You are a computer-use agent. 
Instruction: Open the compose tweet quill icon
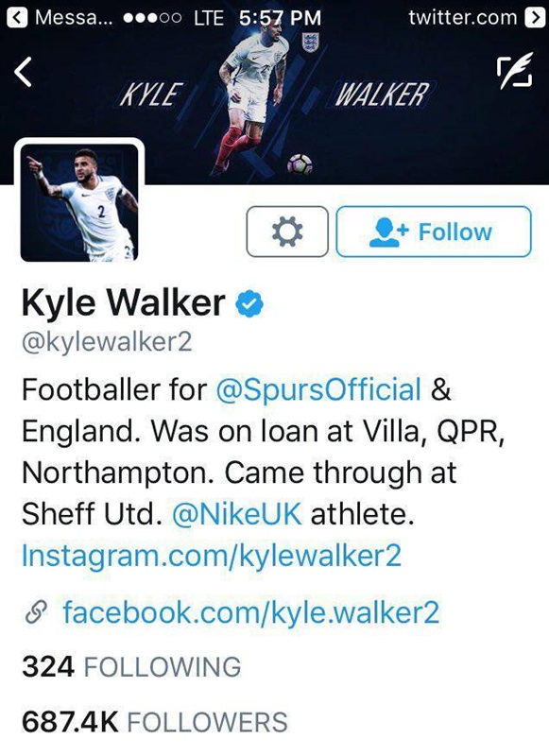tap(514, 71)
